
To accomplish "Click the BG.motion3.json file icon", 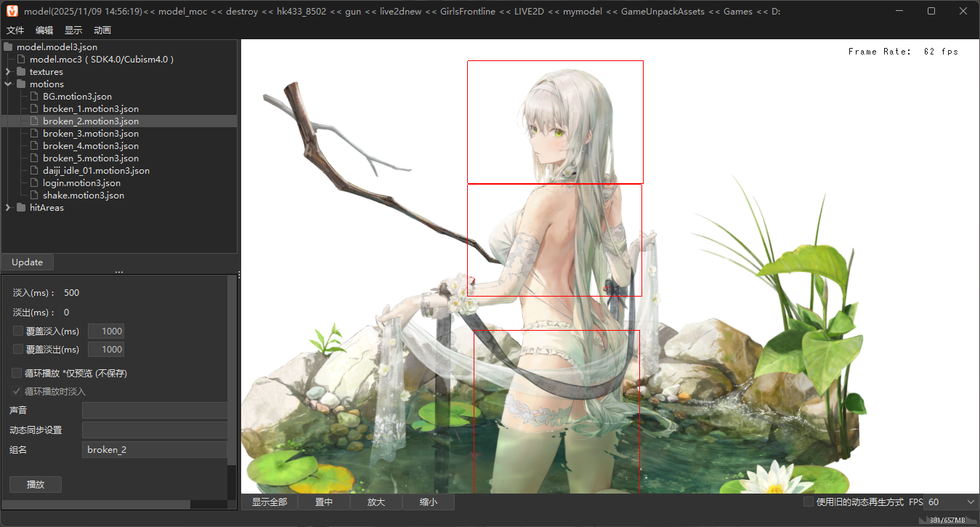I will click(x=34, y=96).
